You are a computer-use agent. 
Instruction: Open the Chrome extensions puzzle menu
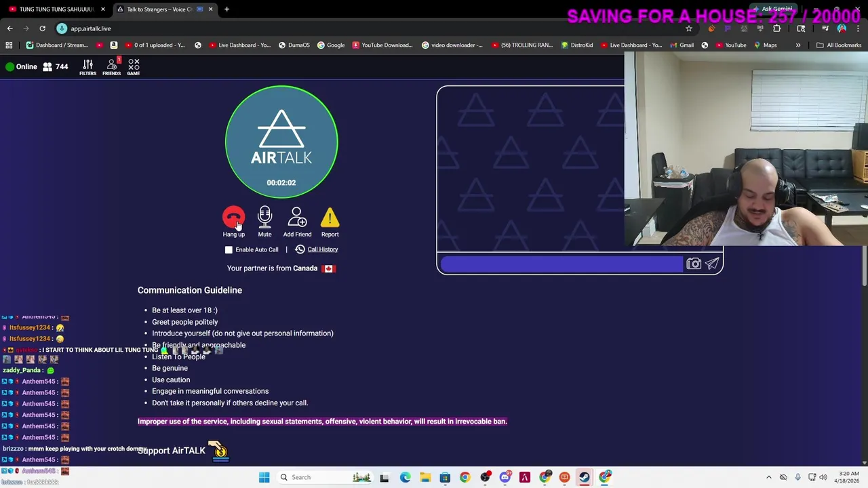(x=776, y=28)
